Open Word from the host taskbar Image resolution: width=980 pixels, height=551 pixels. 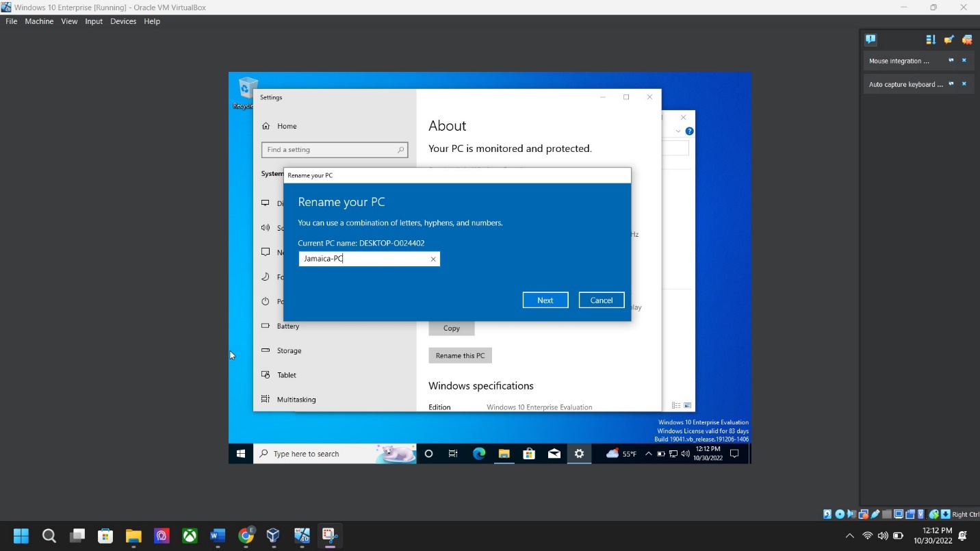click(218, 535)
